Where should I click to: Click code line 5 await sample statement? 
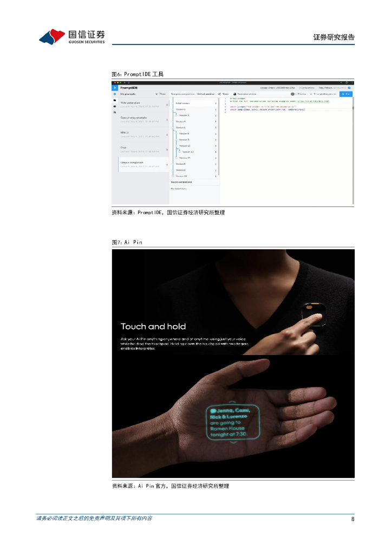267,109
